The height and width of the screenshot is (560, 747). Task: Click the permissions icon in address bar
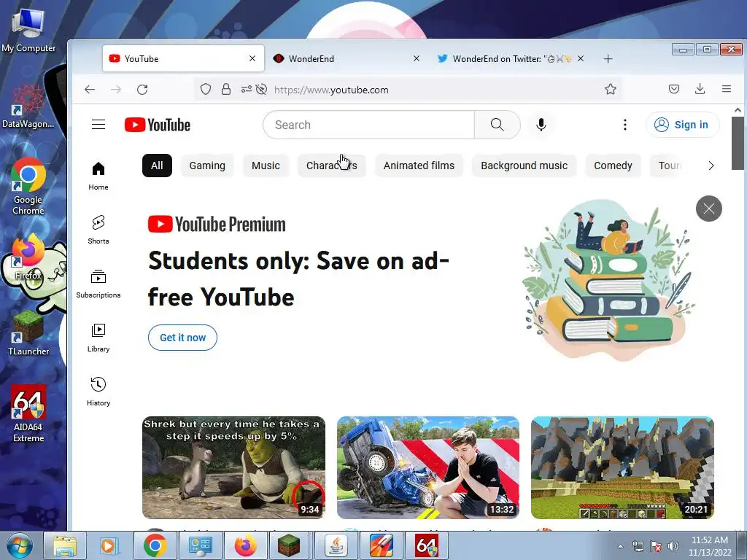pos(247,89)
